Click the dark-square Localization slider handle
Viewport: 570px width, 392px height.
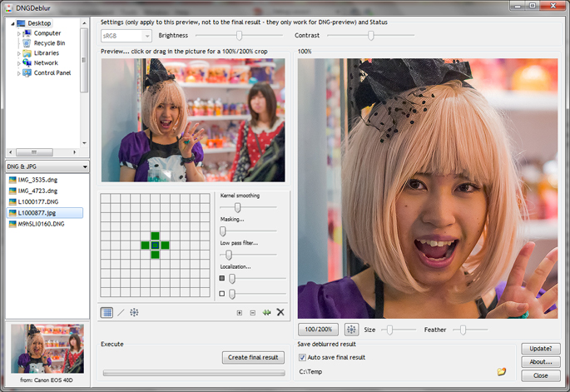(232, 279)
